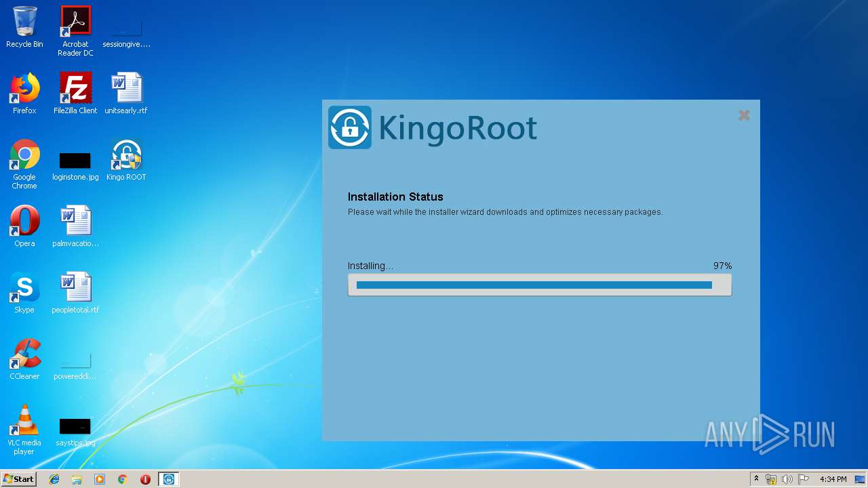Screen dimensions: 868x488
Task: Click the Installation Status heading
Action: (395, 197)
